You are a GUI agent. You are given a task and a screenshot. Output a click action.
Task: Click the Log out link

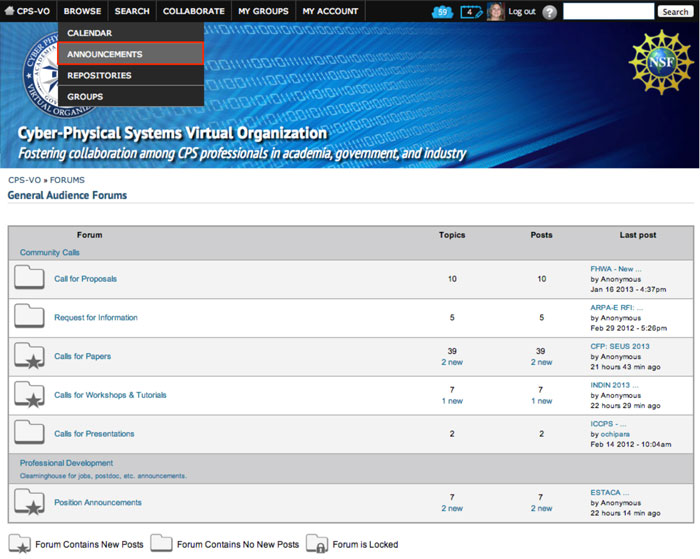click(x=522, y=12)
